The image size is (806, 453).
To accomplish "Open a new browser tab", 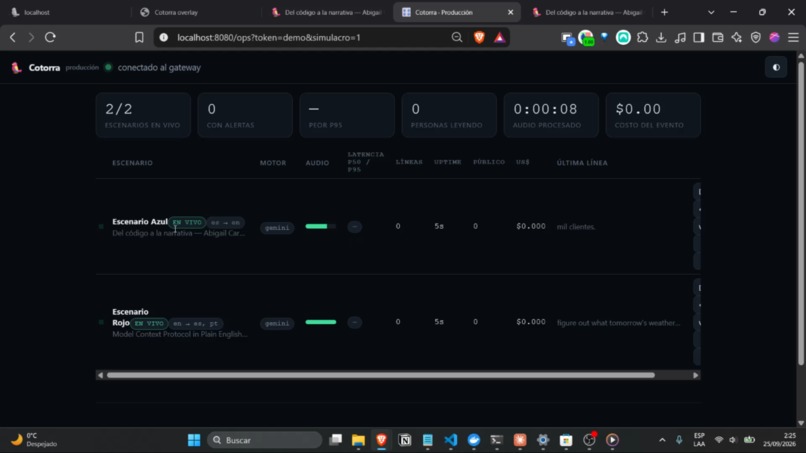I will [664, 12].
